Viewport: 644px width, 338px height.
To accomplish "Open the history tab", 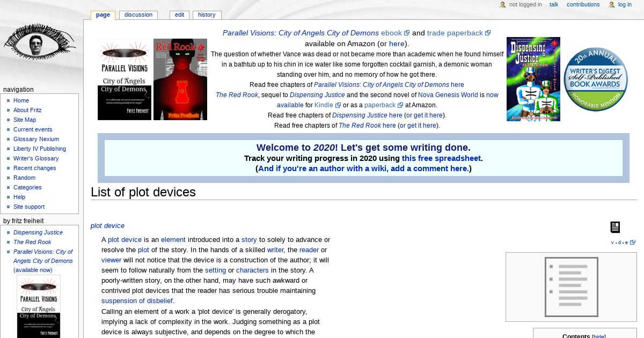I will pyautogui.click(x=207, y=14).
